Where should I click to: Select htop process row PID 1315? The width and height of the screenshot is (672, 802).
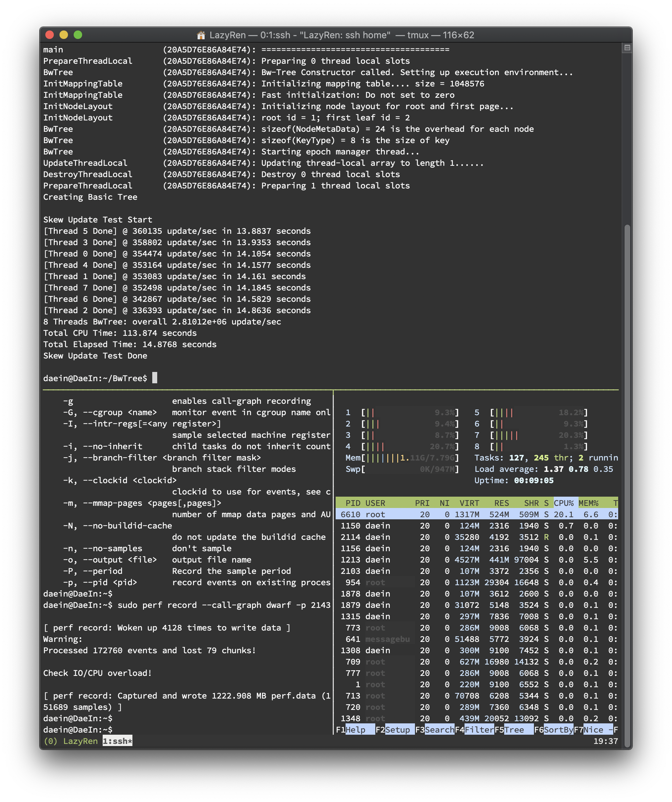(x=477, y=616)
